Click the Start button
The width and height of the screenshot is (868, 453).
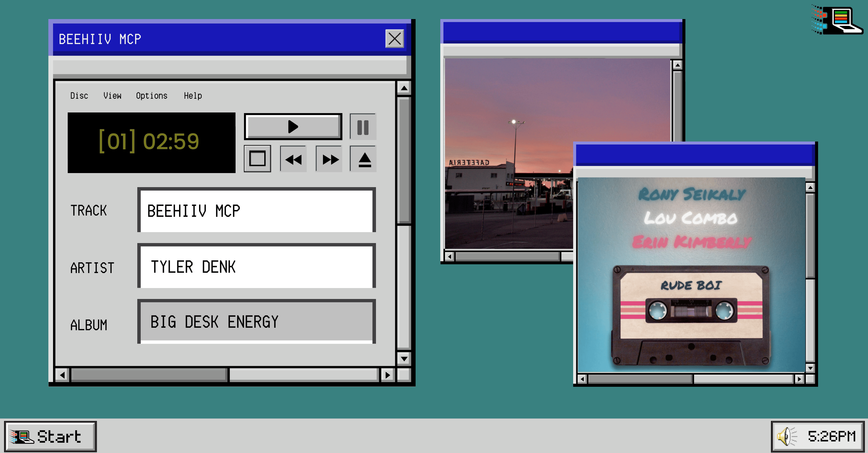point(51,436)
